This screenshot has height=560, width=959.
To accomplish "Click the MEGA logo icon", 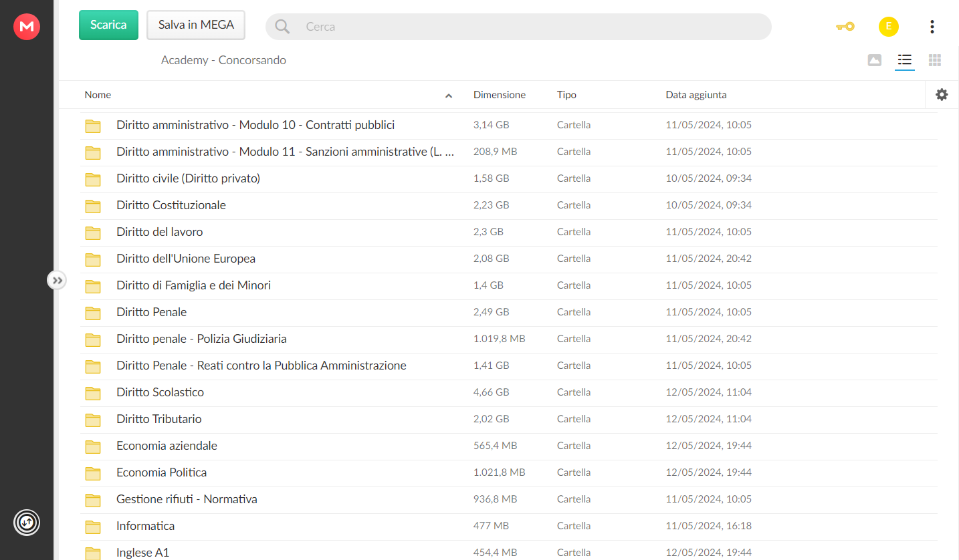I will point(27,27).
